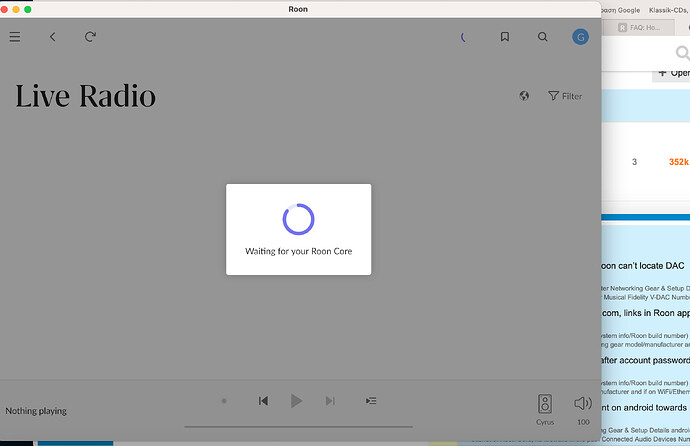Open the G profile avatar
The image size is (690, 446).
(580, 37)
